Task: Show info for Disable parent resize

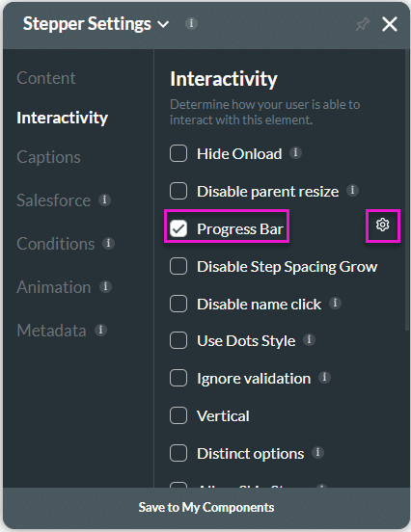Action: 352,190
